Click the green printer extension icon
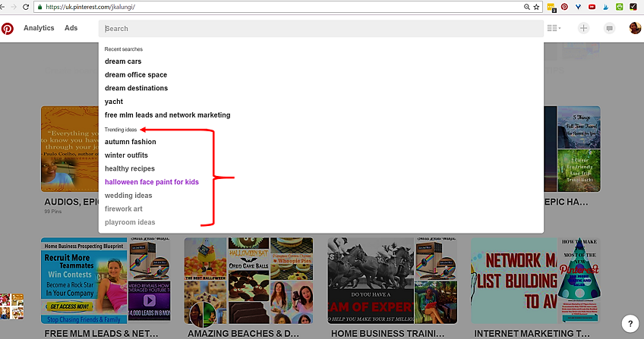The height and width of the screenshot is (339, 644). (x=620, y=7)
